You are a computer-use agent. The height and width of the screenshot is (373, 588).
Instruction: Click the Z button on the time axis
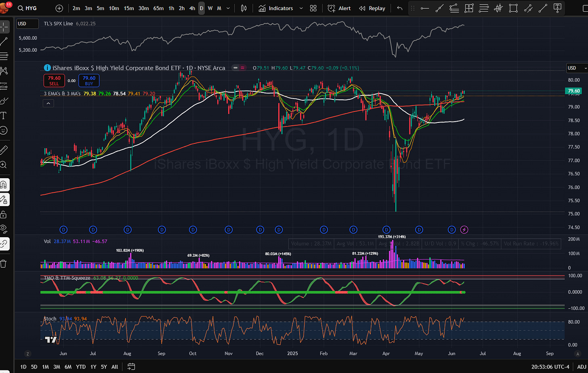pyautogui.click(x=27, y=353)
